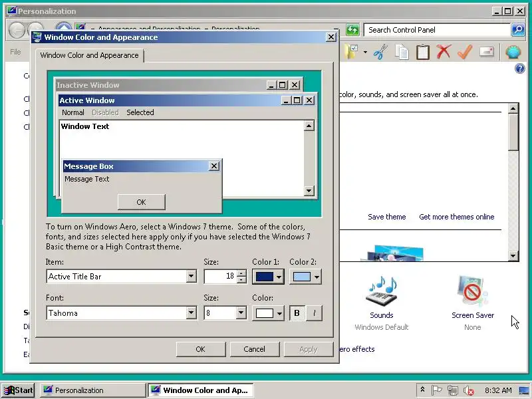This screenshot has height=399, width=532.
Task: Toggle the Bold font button
Action: click(x=297, y=313)
